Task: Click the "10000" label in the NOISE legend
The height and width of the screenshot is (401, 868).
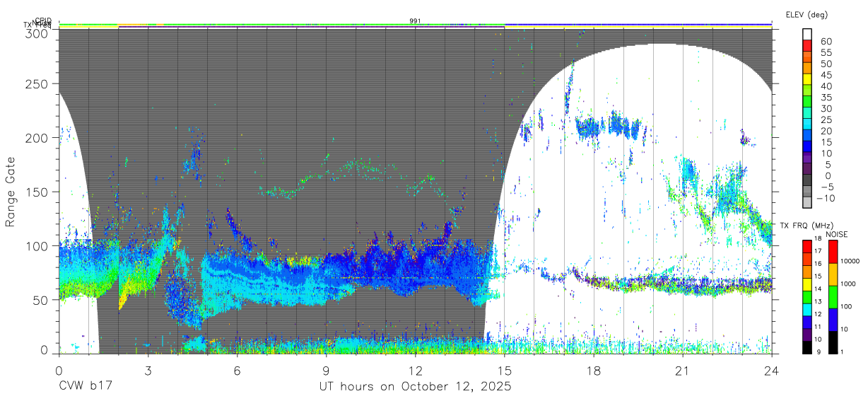Action: [850, 262]
